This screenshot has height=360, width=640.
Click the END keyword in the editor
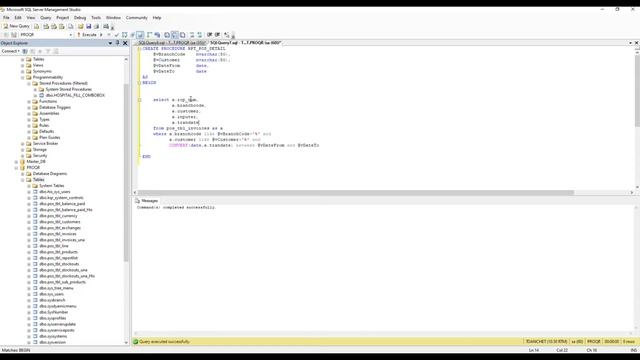[147, 157]
